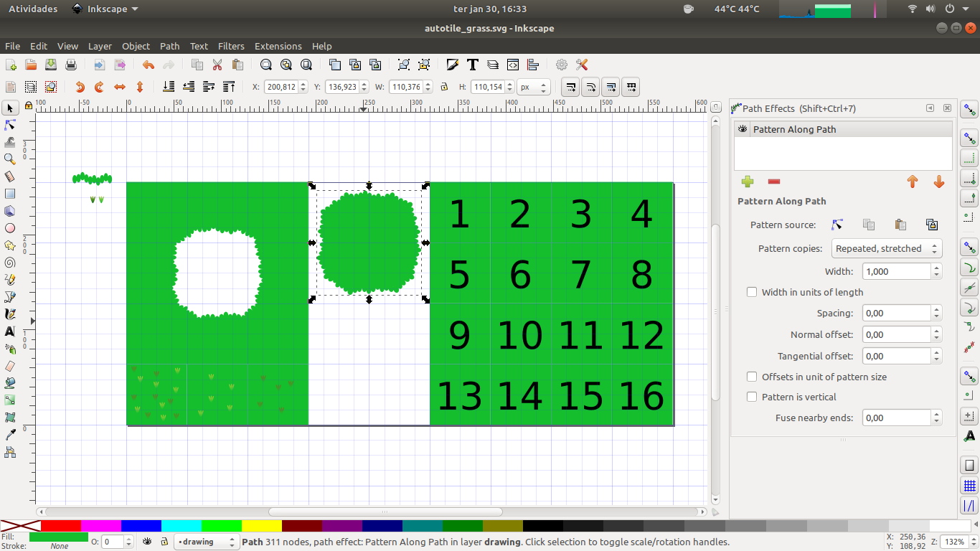
Task: Pick the Calligraphy pen tool
Action: click(10, 314)
